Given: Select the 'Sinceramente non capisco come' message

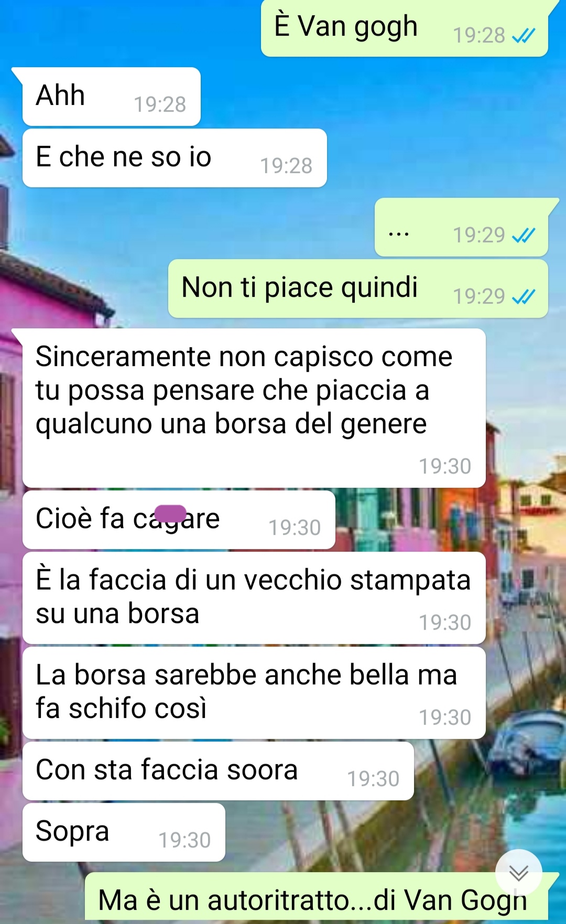Looking at the screenshot, I should (254, 408).
